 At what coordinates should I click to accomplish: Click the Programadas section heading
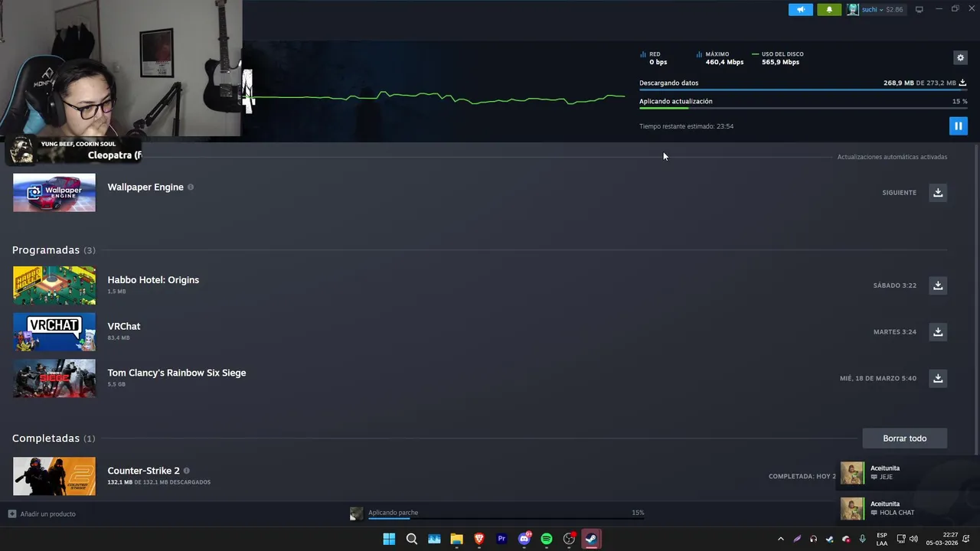[46, 250]
